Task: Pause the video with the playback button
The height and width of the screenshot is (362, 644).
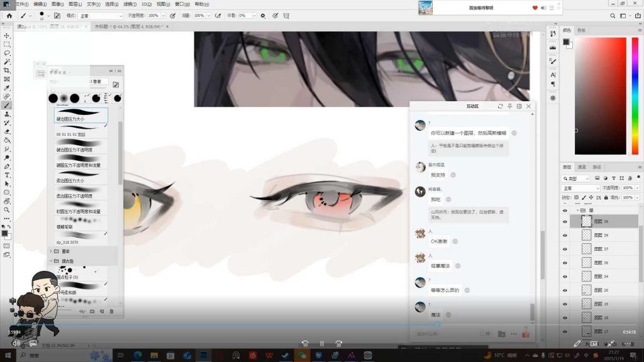Action: [321, 343]
